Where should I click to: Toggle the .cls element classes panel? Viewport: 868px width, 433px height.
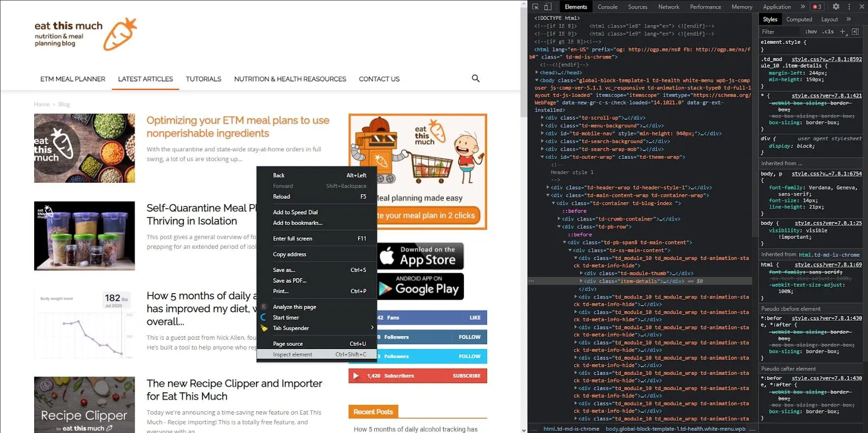click(828, 31)
